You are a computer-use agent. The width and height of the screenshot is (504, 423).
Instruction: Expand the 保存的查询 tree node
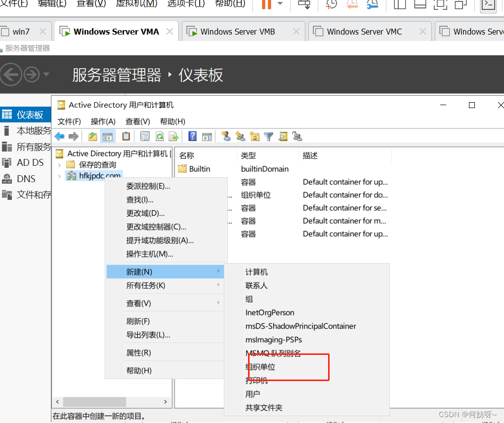[60, 165]
